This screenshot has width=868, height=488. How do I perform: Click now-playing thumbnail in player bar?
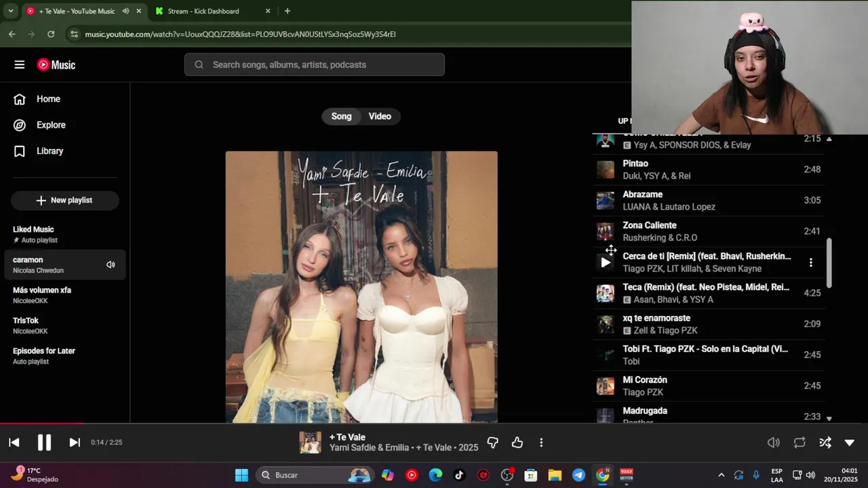click(x=311, y=443)
